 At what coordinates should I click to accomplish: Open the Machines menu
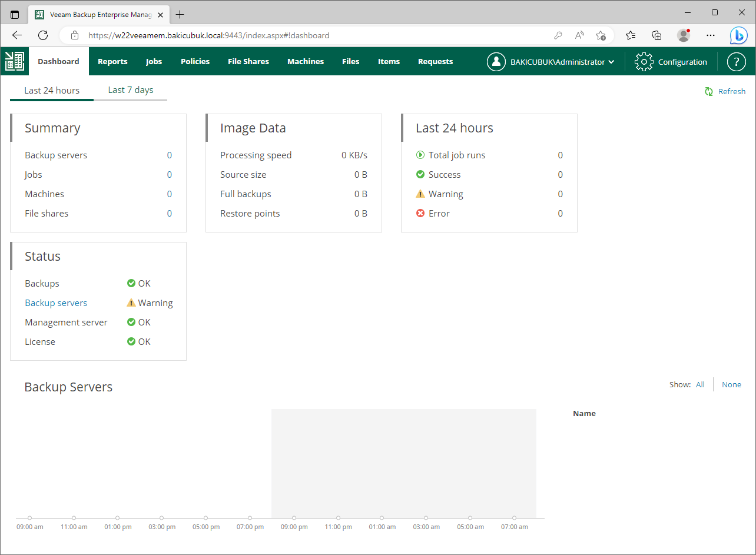pos(306,61)
